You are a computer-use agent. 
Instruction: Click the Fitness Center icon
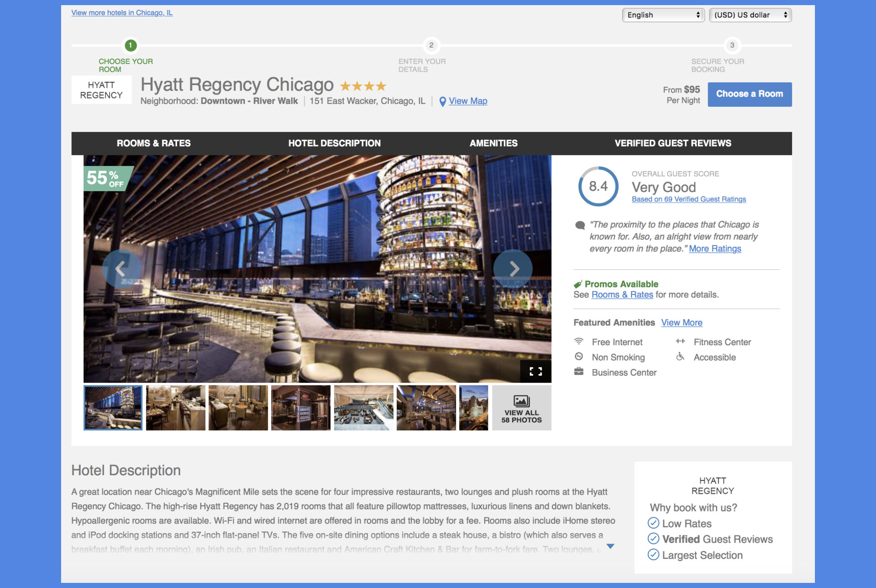coord(681,341)
